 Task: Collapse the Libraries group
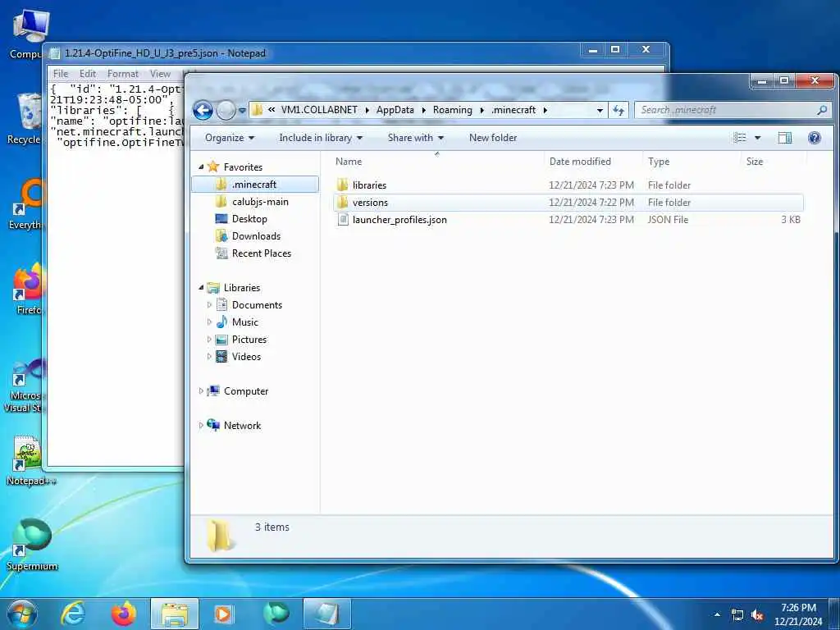202,288
